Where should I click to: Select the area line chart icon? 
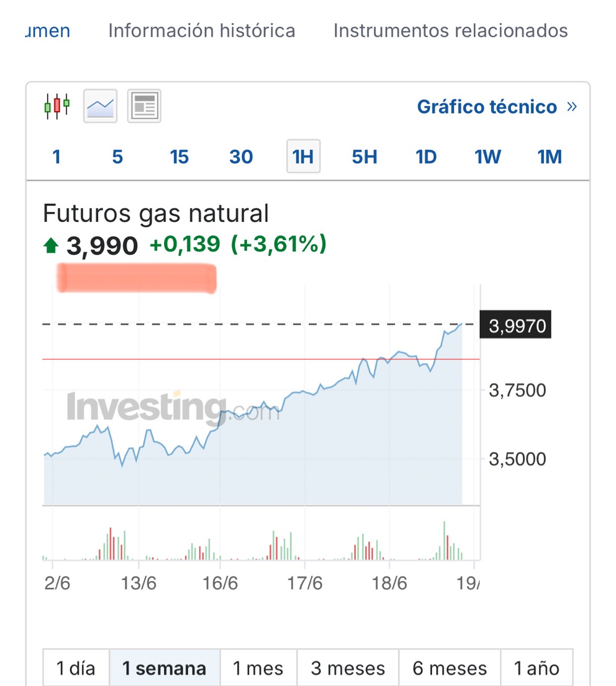pyautogui.click(x=100, y=106)
